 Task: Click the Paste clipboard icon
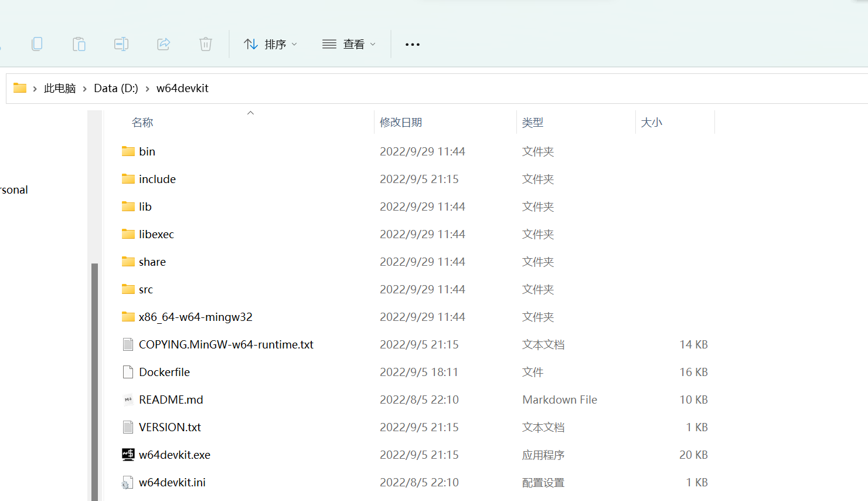click(x=79, y=44)
